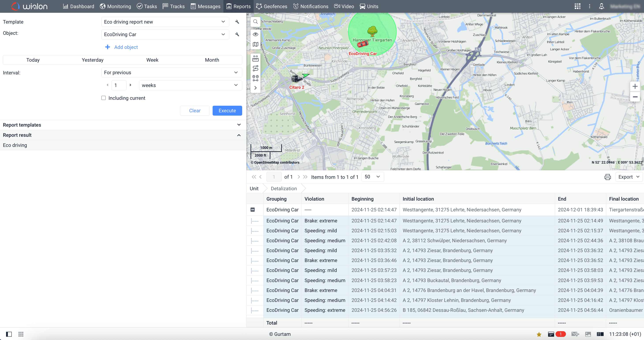644x340 pixels.
Task: Click the zoom in plus on map
Action: (635, 87)
